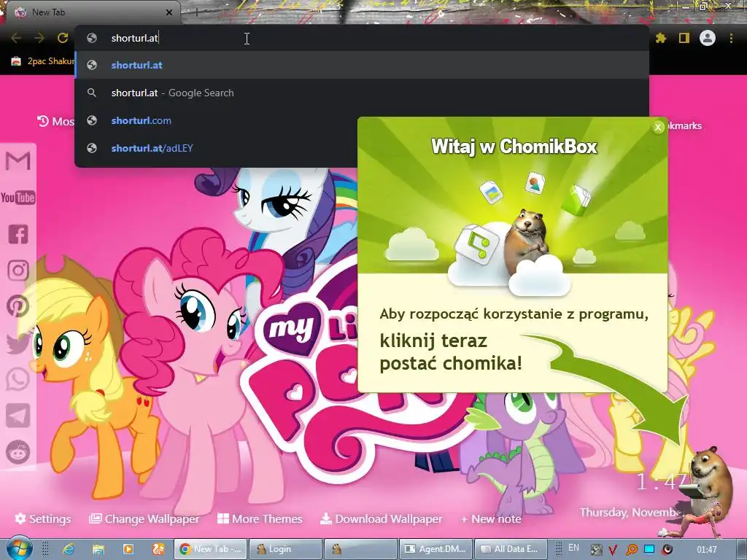Launch the media player from the taskbar
747x560 pixels.
point(128,549)
